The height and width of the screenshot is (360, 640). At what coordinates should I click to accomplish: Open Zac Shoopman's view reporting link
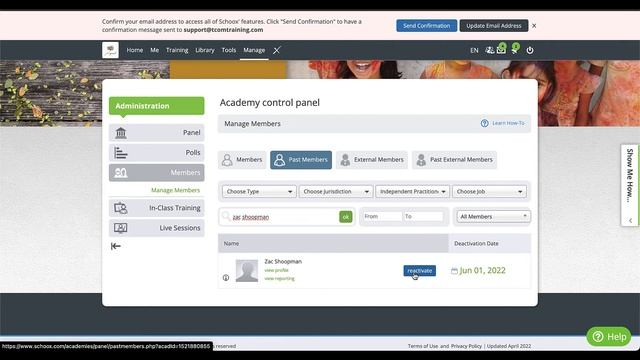point(279,278)
